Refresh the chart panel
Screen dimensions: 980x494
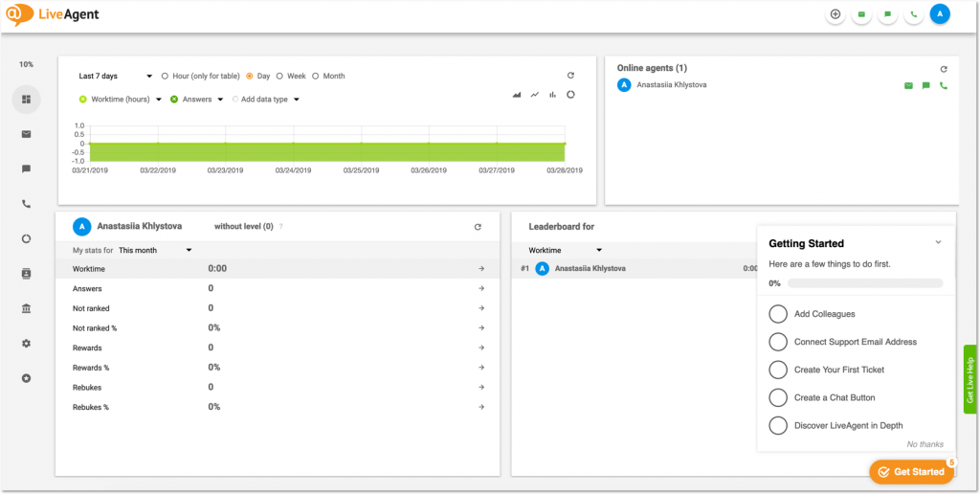point(570,75)
